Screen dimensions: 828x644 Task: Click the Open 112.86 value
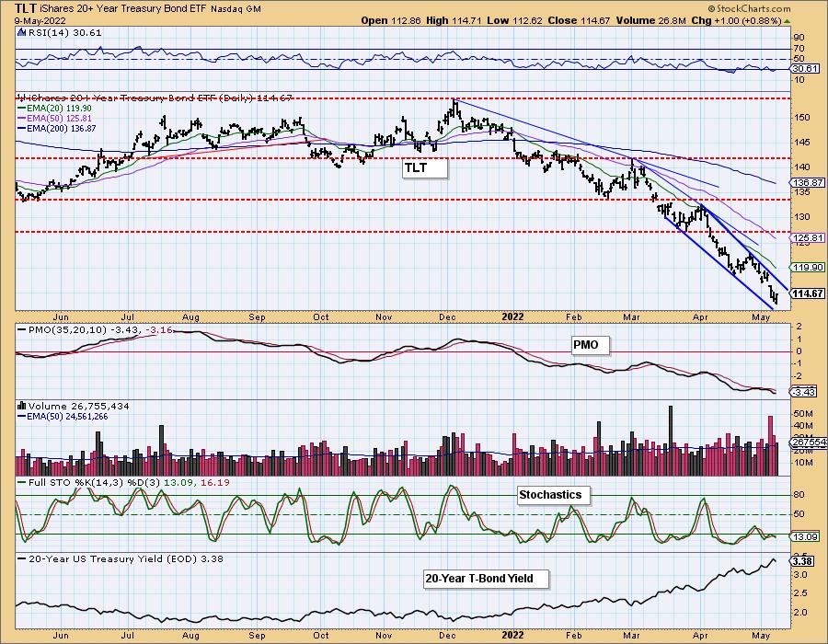coord(391,20)
